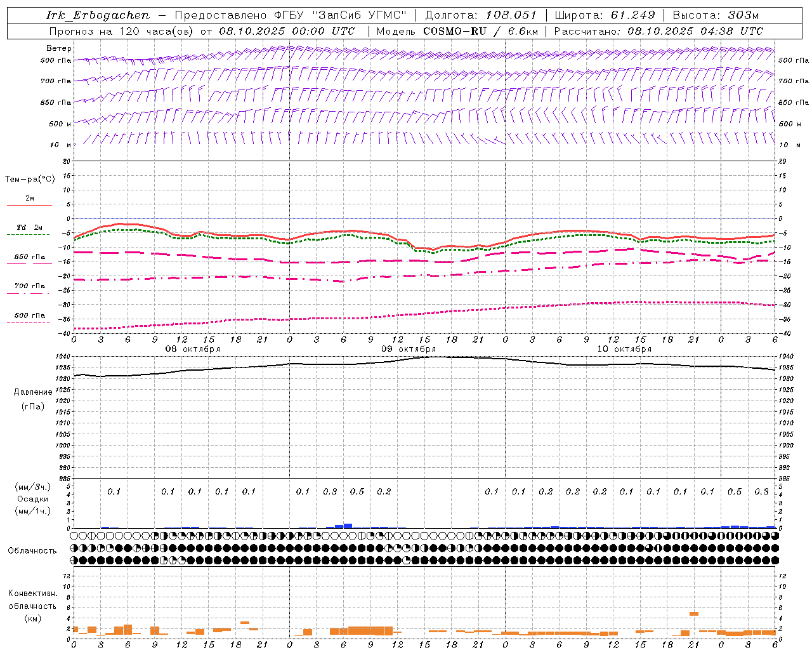Select the 'Прогноз на 120 часа(ов)' text

click(x=122, y=31)
